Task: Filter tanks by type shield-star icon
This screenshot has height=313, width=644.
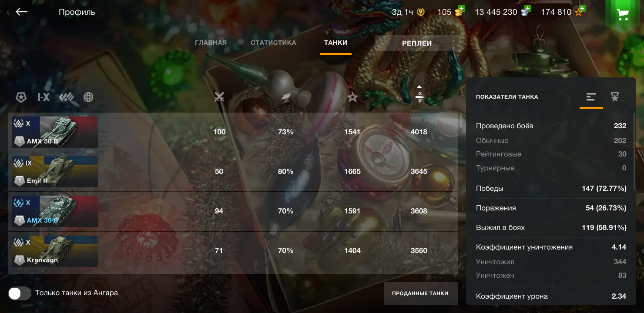Action: (21, 97)
